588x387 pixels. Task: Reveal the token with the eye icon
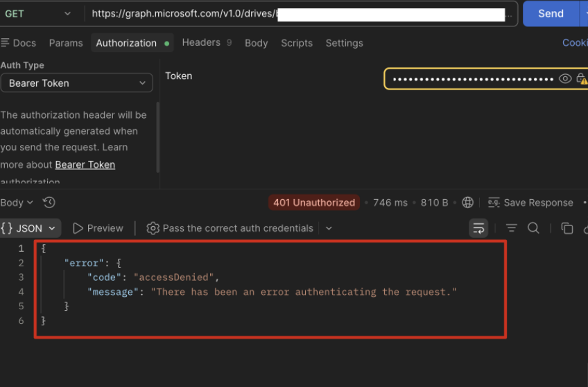pos(565,79)
